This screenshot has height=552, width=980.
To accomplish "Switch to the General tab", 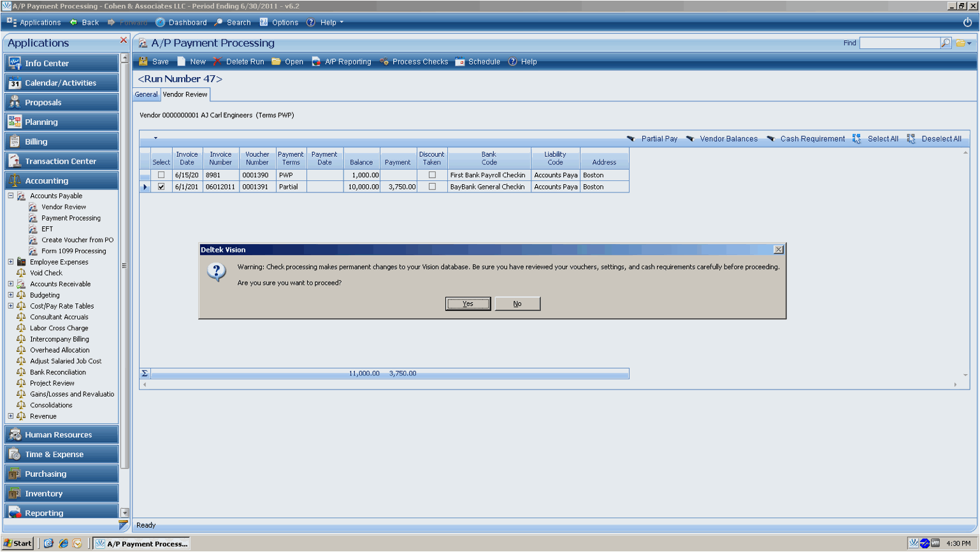I will [x=146, y=94].
